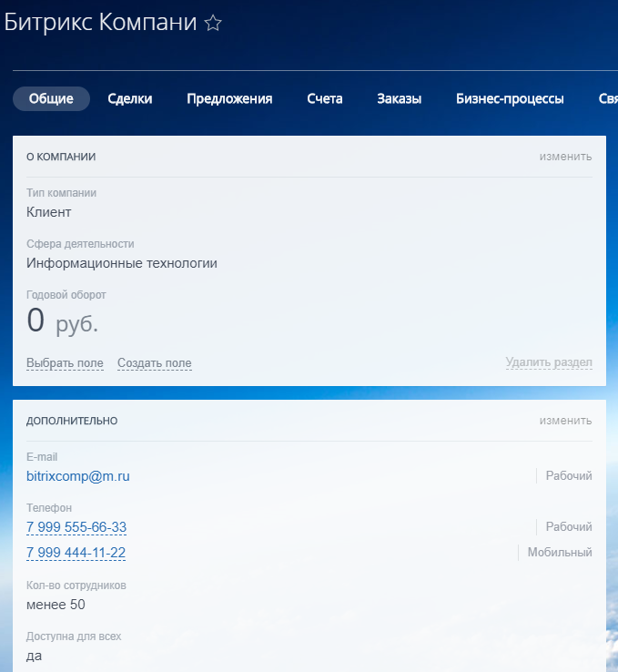Click the Годовой оборот field label
Viewport: 618px width, 672px height.
click(x=66, y=295)
